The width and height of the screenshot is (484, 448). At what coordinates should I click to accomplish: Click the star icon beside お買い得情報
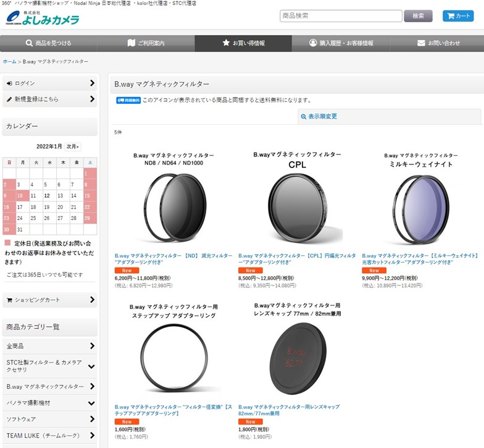tap(226, 43)
